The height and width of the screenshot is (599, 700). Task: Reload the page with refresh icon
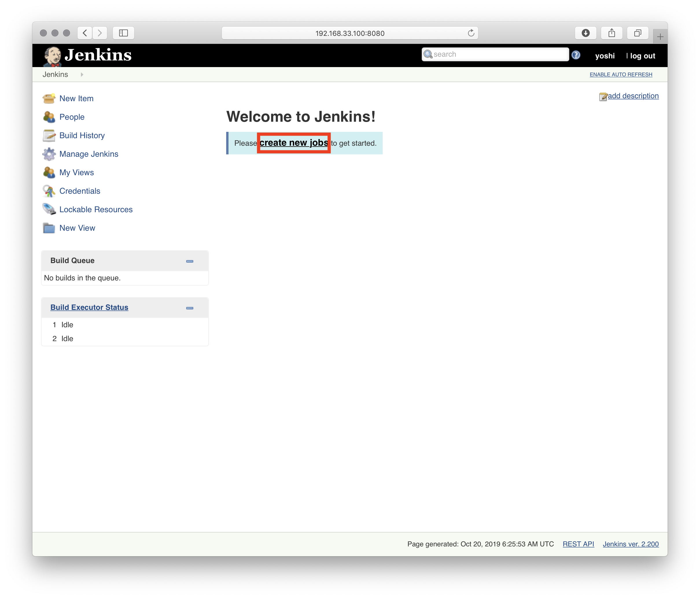(471, 33)
